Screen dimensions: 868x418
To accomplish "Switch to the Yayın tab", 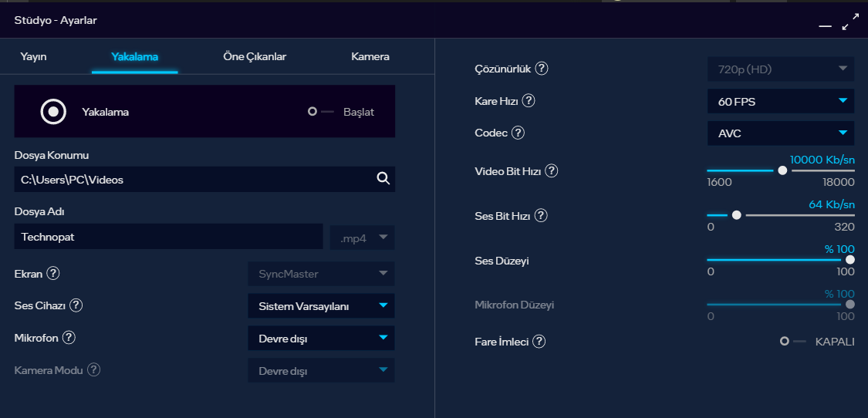I will (x=34, y=56).
